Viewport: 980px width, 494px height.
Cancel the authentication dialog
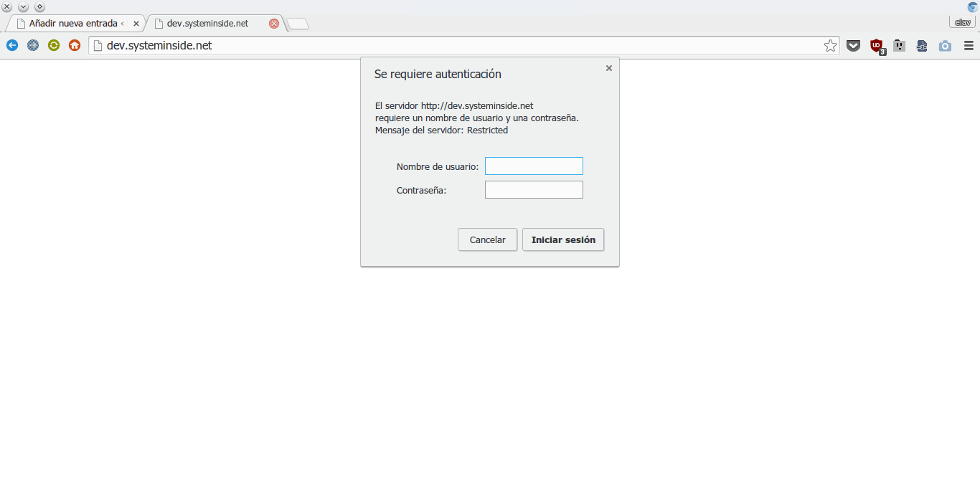(487, 239)
